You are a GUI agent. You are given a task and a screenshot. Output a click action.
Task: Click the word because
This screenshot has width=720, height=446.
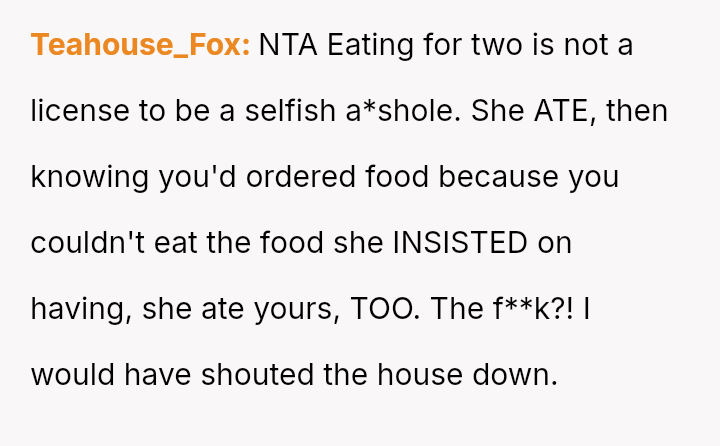tap(498, 177)
